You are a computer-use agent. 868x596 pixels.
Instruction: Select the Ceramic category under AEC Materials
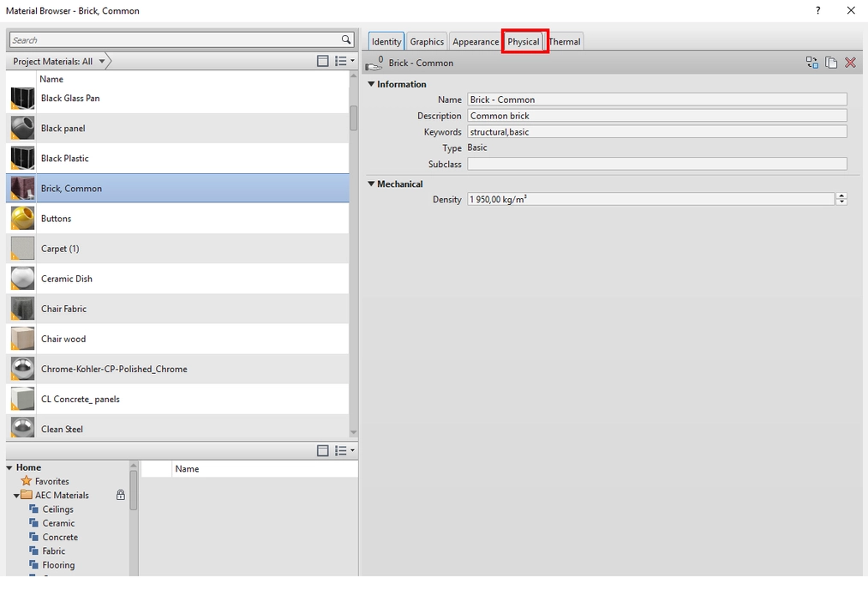[x=57, y=523]
